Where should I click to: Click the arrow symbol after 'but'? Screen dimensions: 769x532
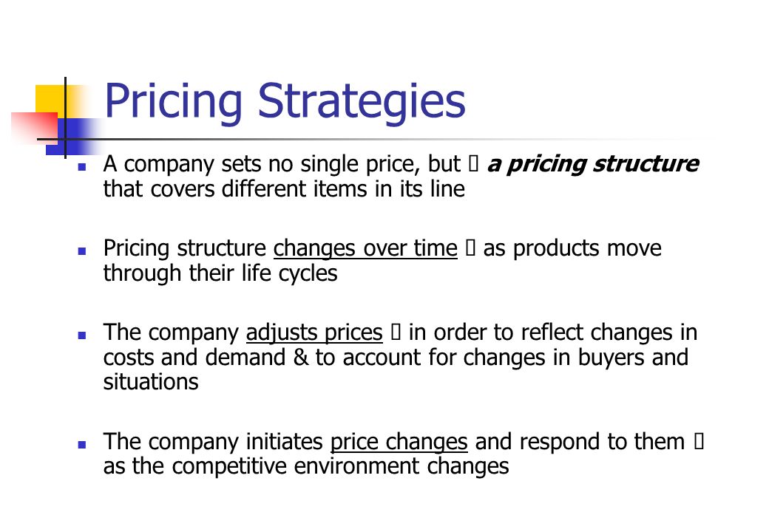coord(473,164)
